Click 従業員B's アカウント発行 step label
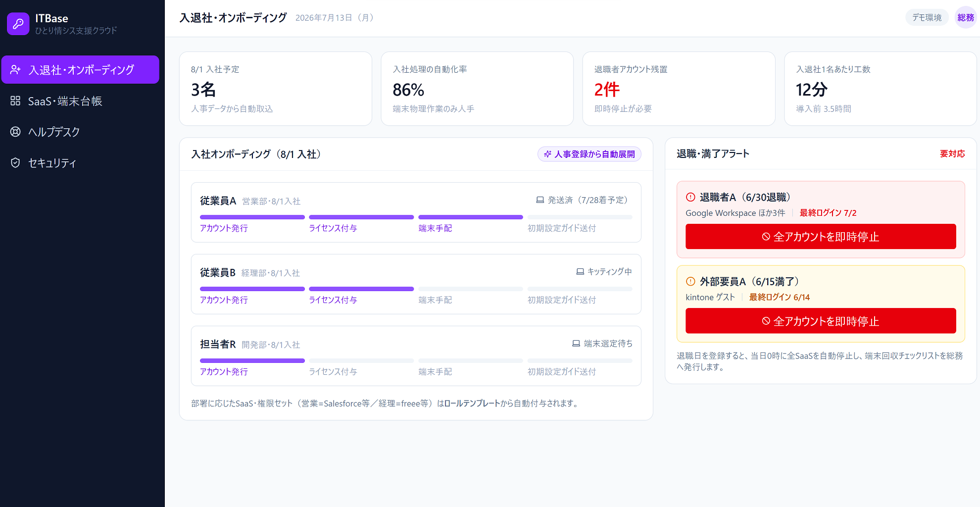Screen dimensions: 980x507 [224, 300]
